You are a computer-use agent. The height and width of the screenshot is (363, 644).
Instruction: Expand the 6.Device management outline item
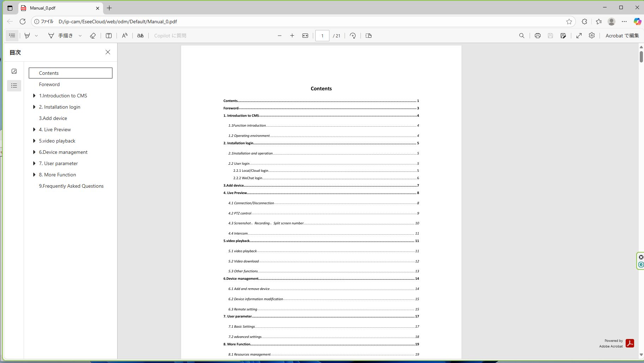tap(34, 152)
